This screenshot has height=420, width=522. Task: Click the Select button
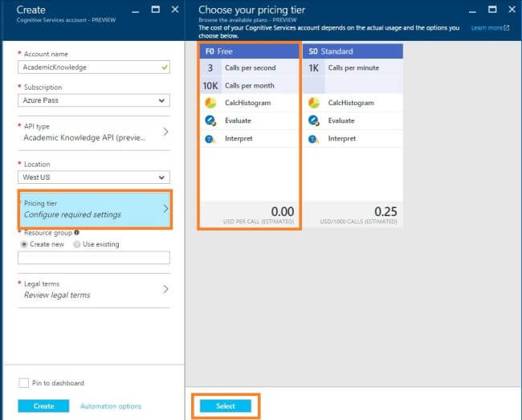(226, 406)
